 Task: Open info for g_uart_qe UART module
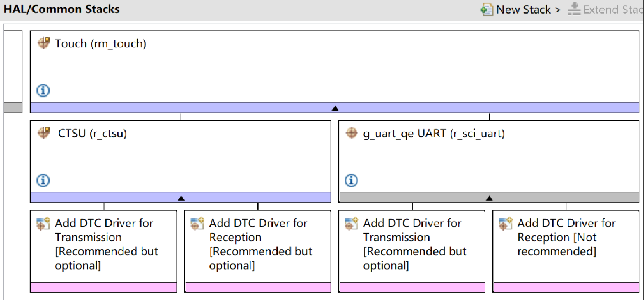click(x=351, y=180)
